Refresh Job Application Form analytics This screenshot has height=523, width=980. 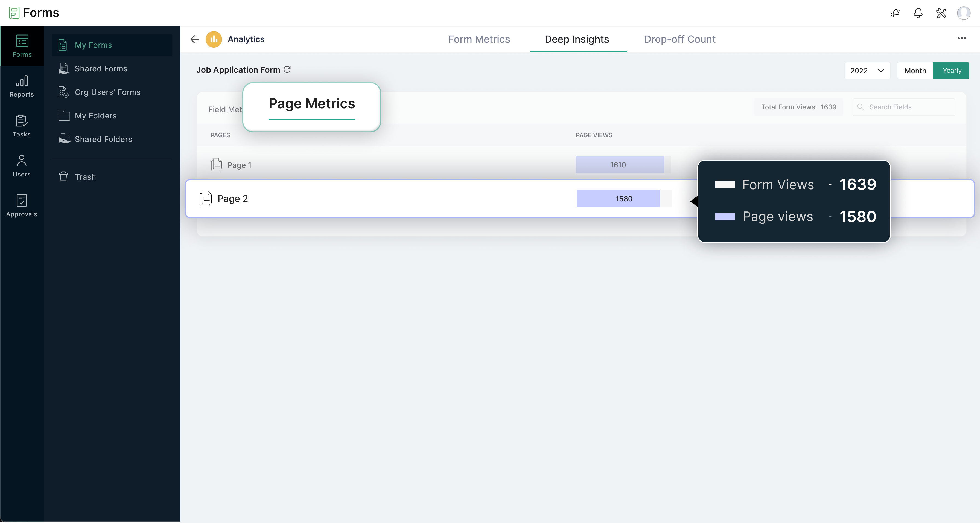click(287, 70)
